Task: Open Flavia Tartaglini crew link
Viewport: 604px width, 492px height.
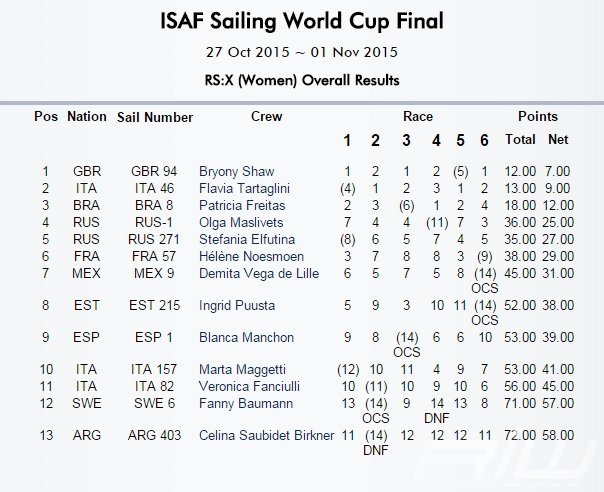Action: [244, 188]
